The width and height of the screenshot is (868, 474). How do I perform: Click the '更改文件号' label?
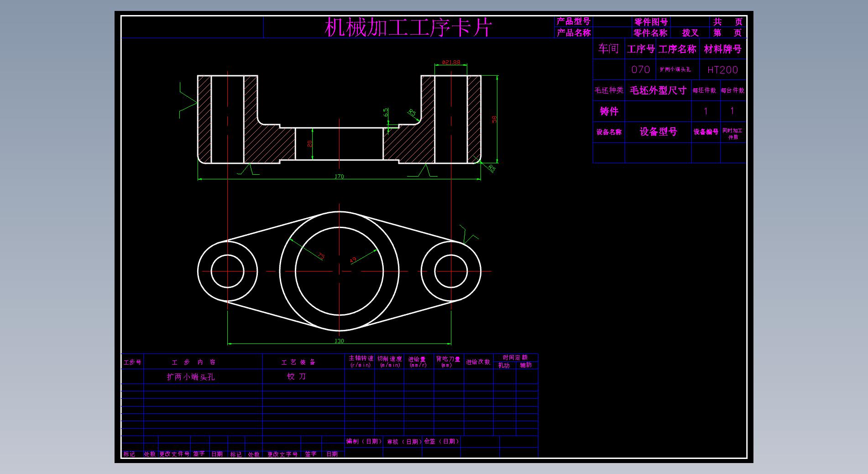click(174, 454)
